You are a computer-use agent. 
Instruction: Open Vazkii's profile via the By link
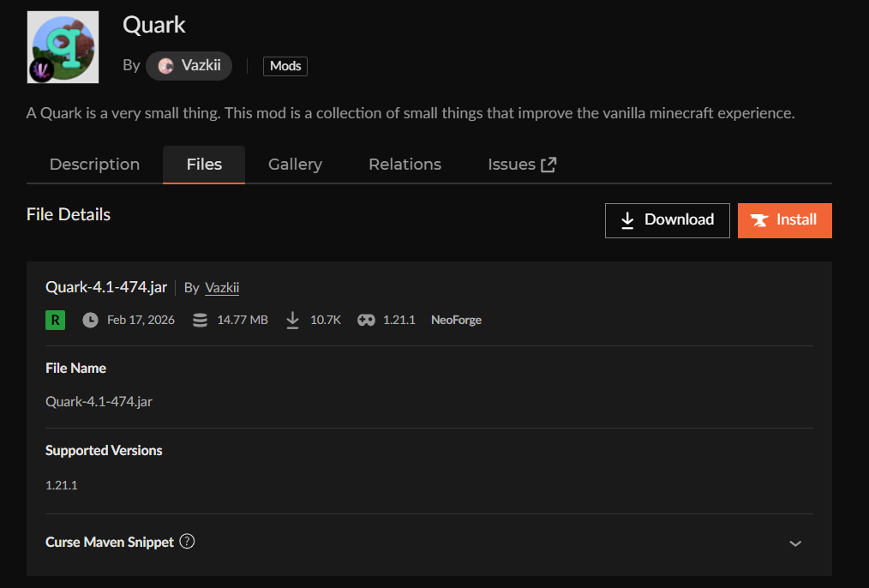[x=220, y=287]
